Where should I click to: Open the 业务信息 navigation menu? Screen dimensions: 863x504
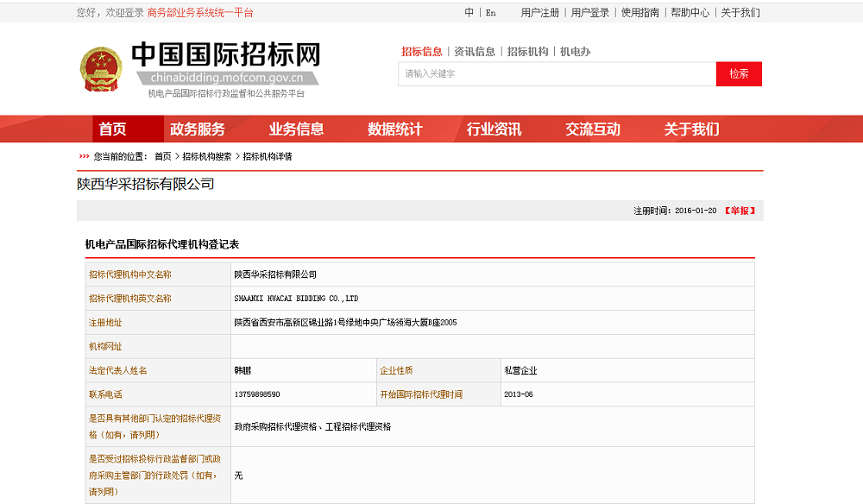(298, 129)
